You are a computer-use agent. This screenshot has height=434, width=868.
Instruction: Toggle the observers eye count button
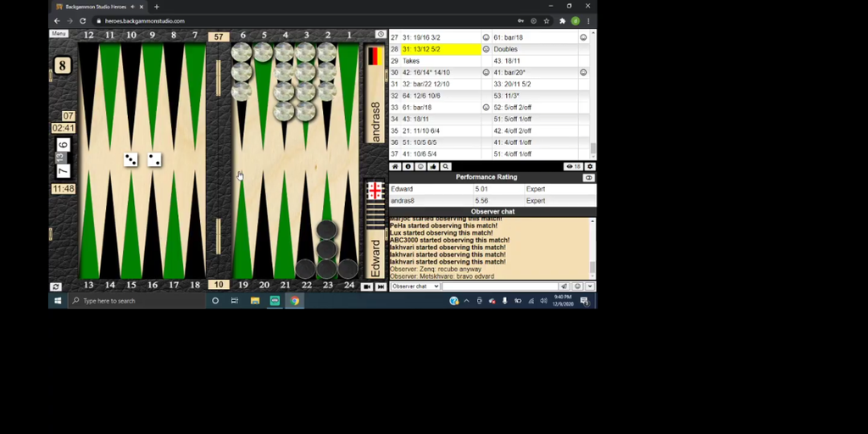[573, 167]
